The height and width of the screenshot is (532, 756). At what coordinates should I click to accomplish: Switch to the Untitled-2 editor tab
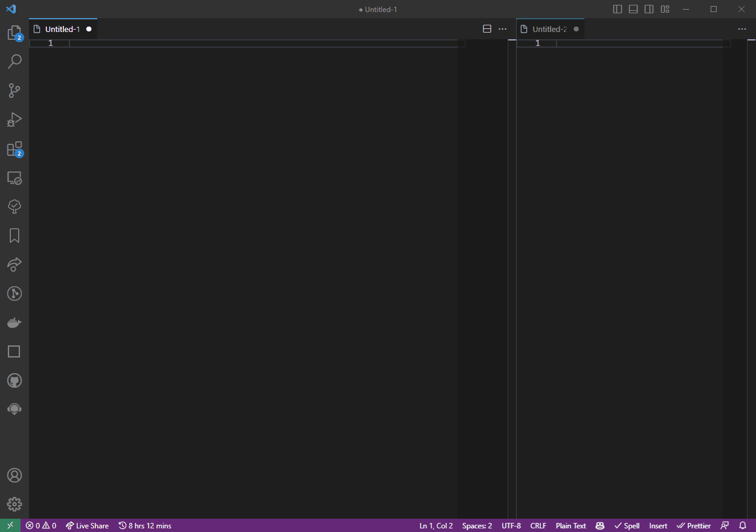click(x=548, y=28)
